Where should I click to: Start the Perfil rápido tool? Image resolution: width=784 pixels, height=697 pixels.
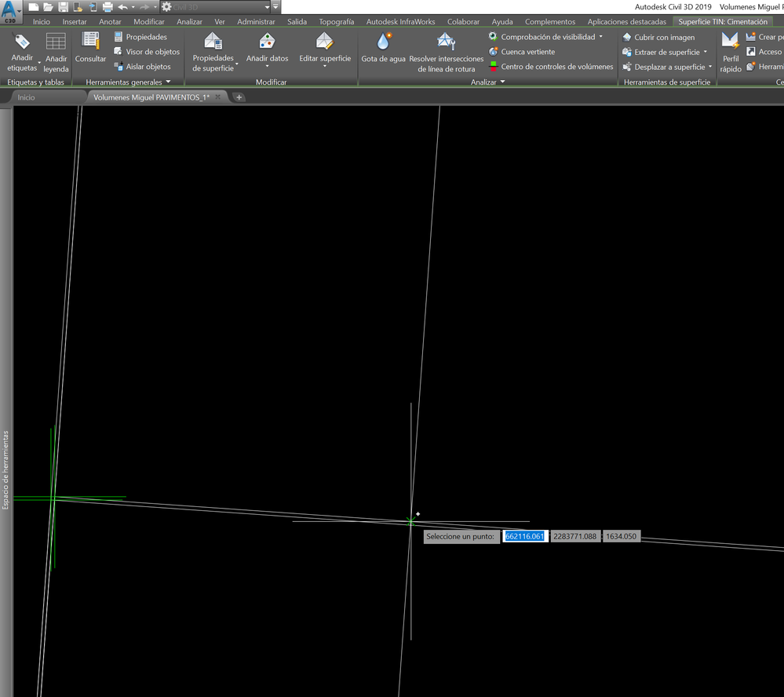(731, 52)
